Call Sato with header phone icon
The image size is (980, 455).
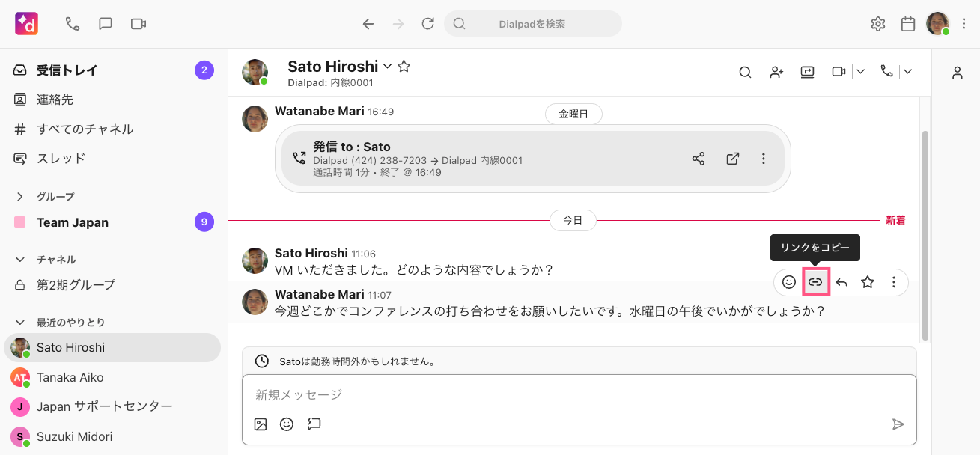coord(886,72)
